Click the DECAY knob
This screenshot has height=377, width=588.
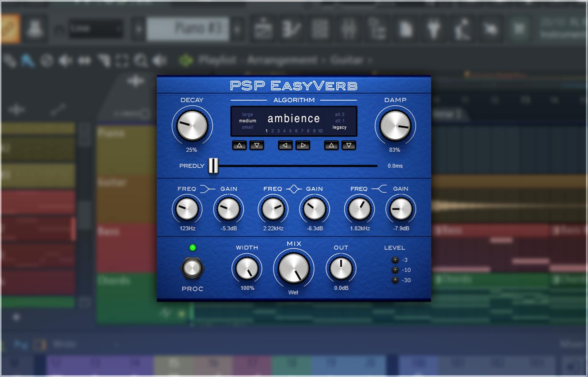192,126
